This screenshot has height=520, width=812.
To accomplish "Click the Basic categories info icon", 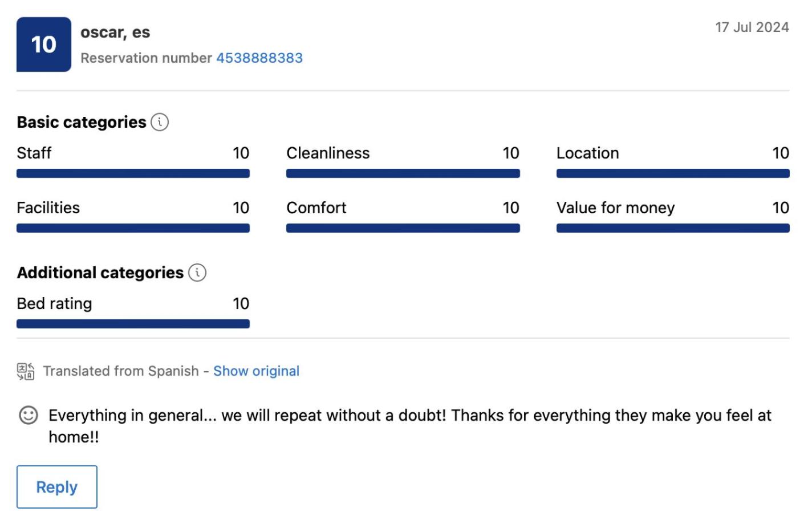I will coord(160,122).
